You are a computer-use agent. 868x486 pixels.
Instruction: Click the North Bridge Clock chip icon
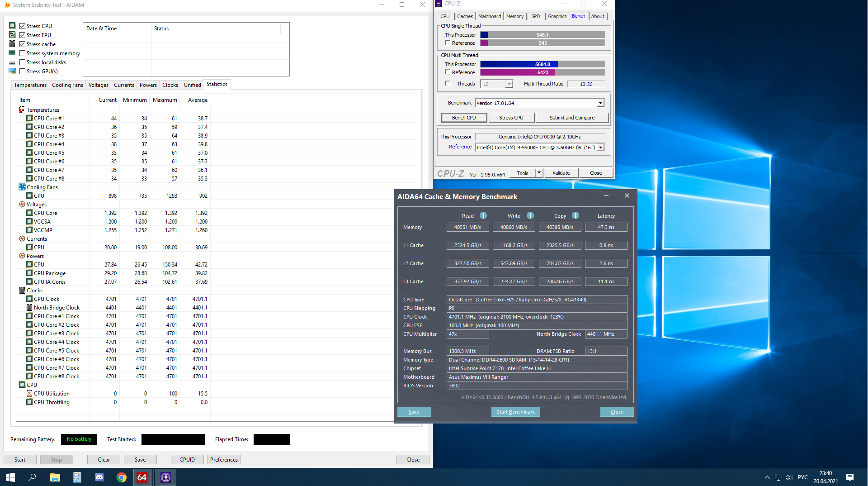pos(29,307)
